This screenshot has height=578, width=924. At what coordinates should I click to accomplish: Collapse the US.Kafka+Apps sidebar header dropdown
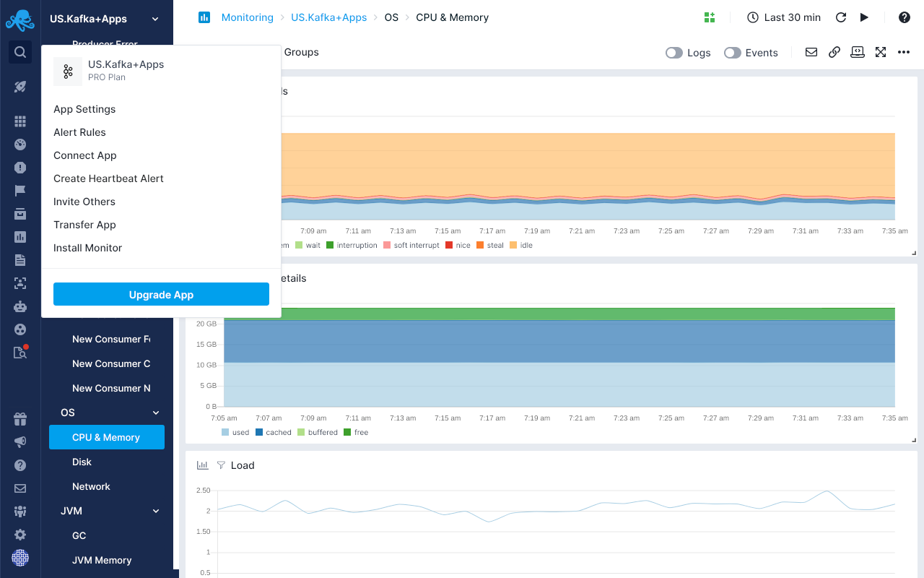pyautogui.click(x=155, y=20)
